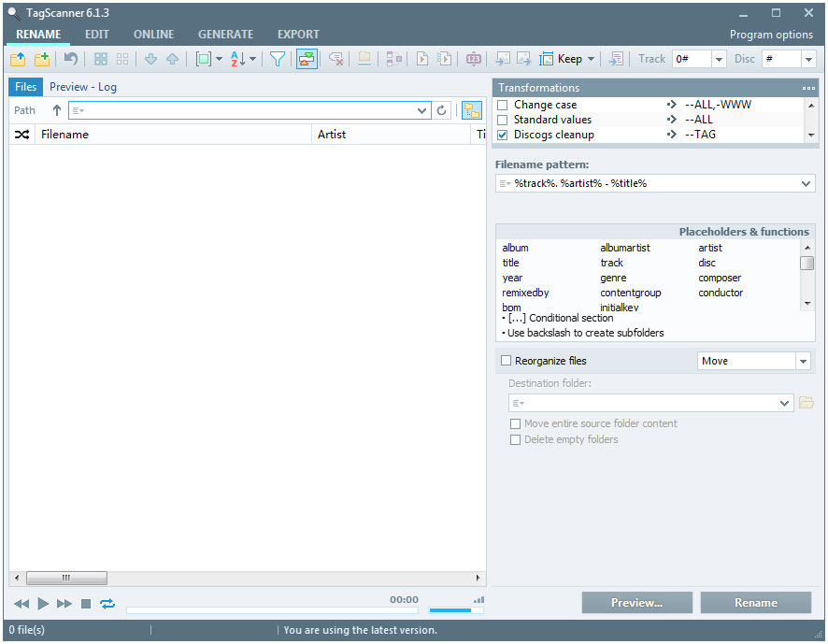The height and width of the screenshot is (644, 828).
Task: Open the Preview - Log tab
Action: pyautogui.click(x=83, y=87)
